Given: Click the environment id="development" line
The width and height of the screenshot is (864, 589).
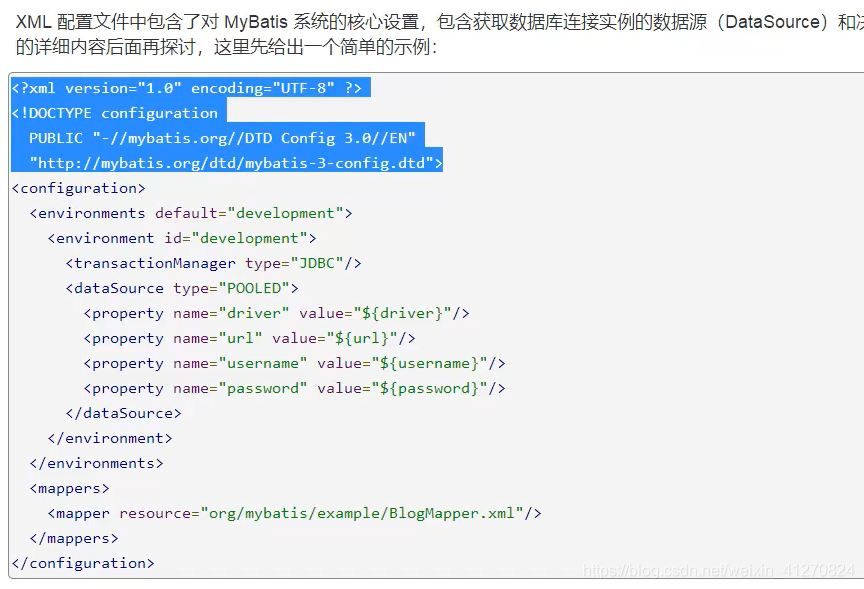Looking at the screenshot, I should (182, 238).
